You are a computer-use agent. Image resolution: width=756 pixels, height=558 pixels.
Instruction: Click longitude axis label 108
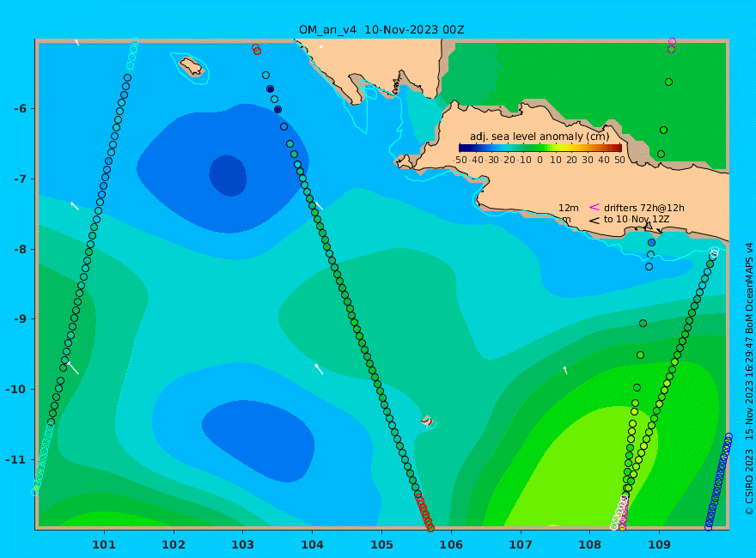click(x=589, y=544)
